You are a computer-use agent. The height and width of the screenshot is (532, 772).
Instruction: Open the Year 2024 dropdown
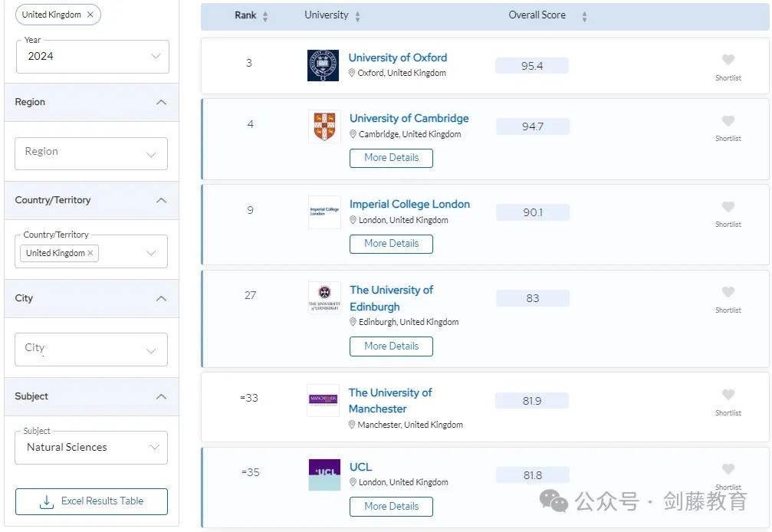click(x=93, y=56)
